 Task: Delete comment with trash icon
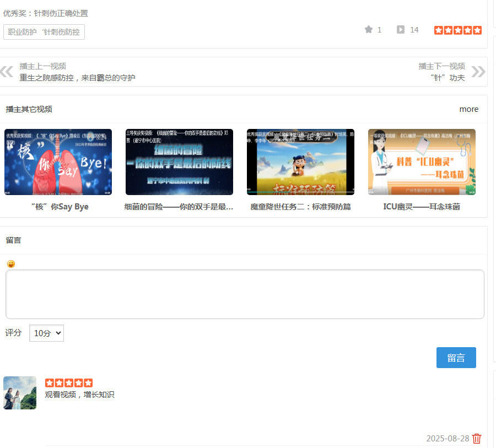point(477,439)
